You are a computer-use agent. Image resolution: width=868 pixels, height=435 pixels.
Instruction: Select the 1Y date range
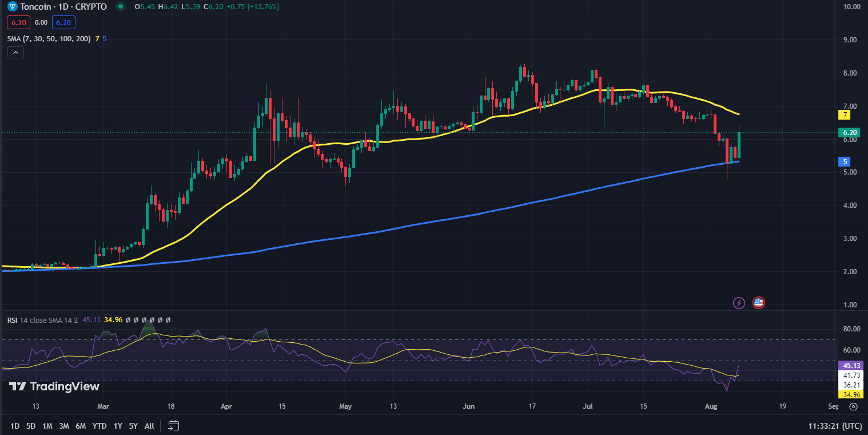click(118, 426)
